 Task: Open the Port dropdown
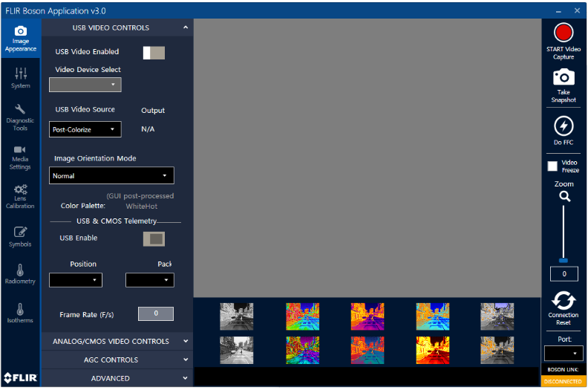pos(563,353)
